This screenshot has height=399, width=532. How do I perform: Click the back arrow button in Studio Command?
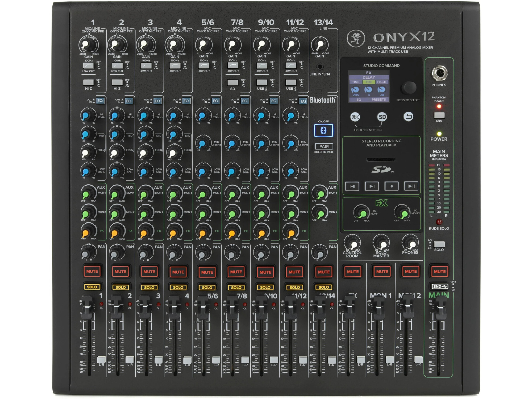pos(408,117)
